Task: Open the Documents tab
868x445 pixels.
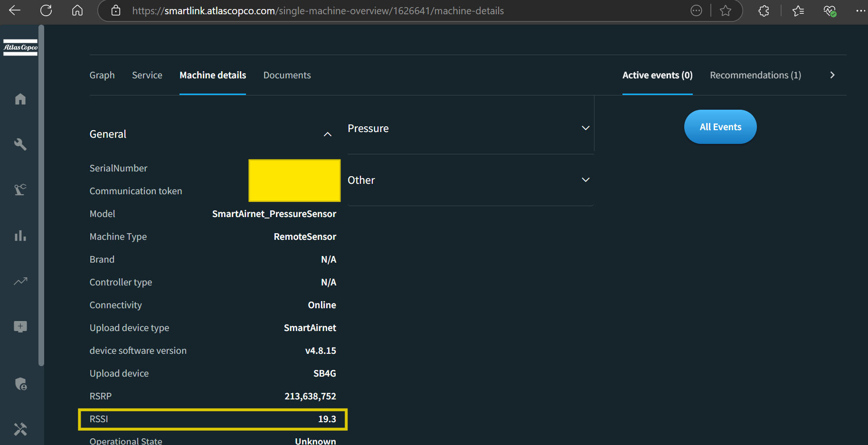Action: click(287, 75)
